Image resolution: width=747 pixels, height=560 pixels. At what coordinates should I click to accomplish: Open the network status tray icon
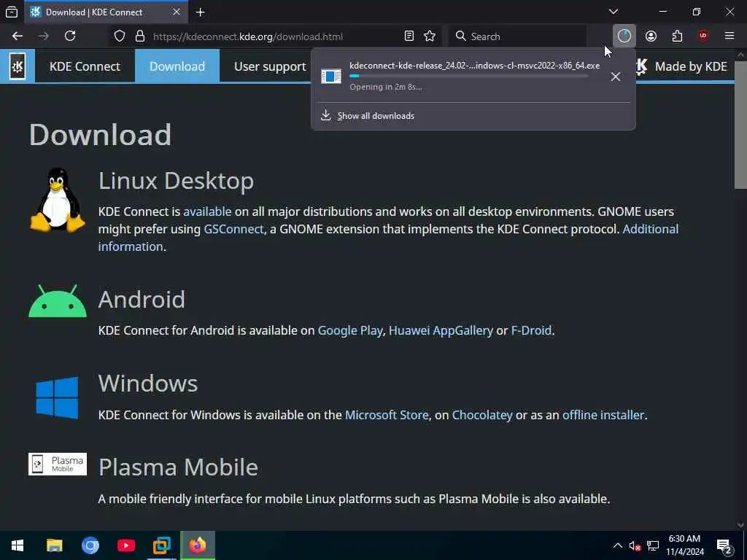(653, 545)
